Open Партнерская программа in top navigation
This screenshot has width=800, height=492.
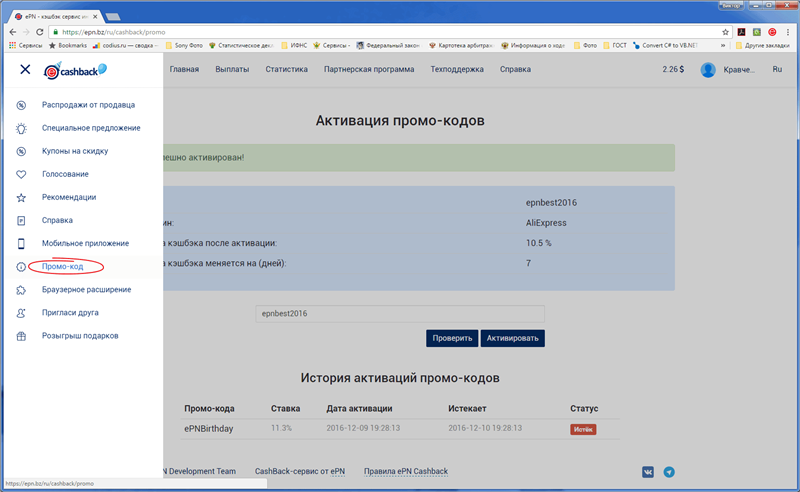point(370,70)
